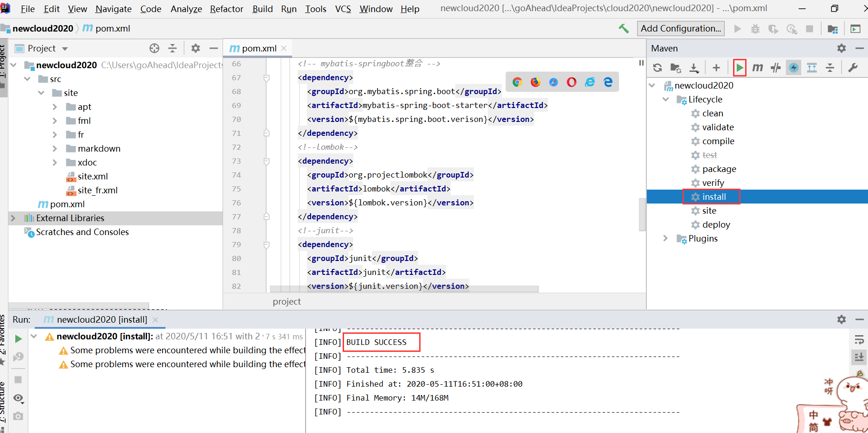
Task: Click Execute Maven Goal m icon
Action: tap(758, 68)
